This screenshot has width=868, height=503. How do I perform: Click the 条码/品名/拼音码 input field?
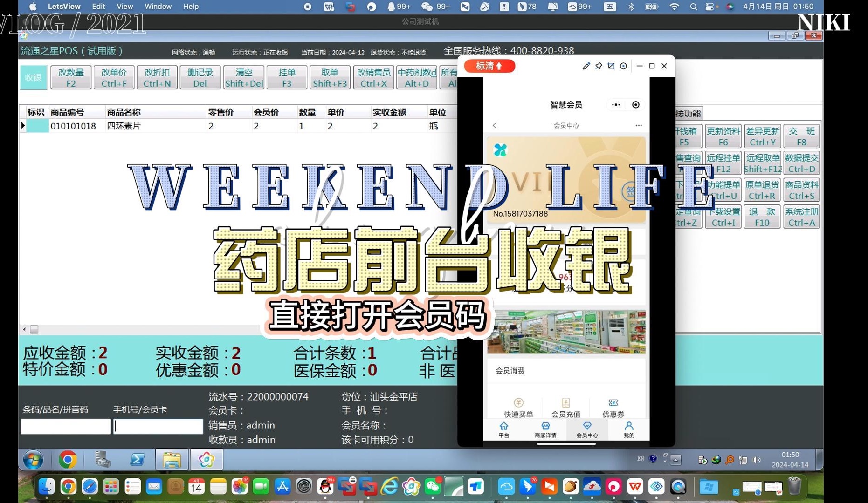[66, 426]
